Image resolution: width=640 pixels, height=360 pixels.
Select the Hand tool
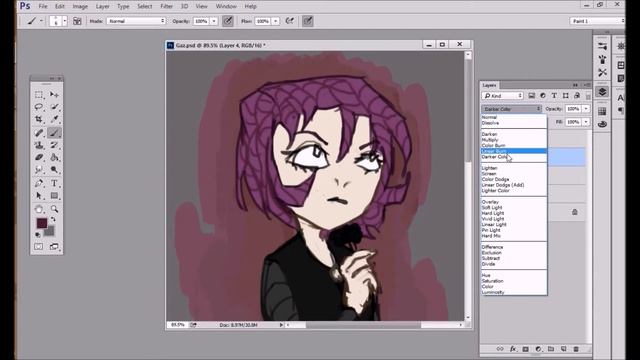39,209
